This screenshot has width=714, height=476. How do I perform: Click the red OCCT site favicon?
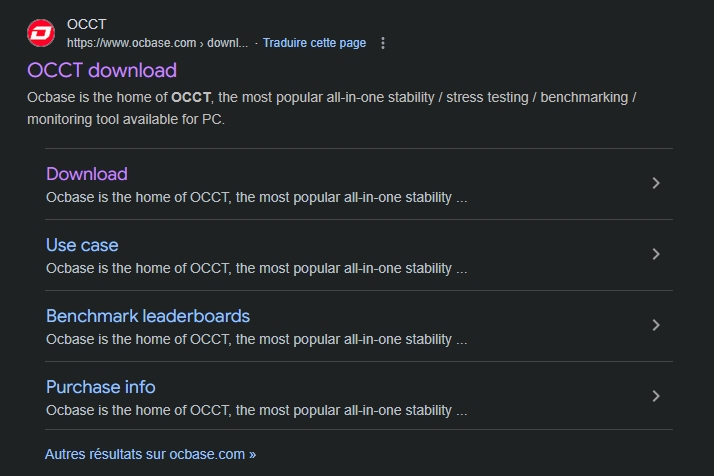[x=41, y=33]
